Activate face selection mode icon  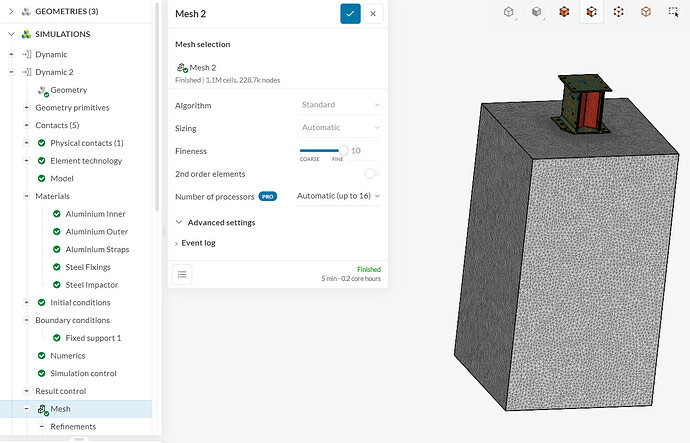[x=591, y=12]
